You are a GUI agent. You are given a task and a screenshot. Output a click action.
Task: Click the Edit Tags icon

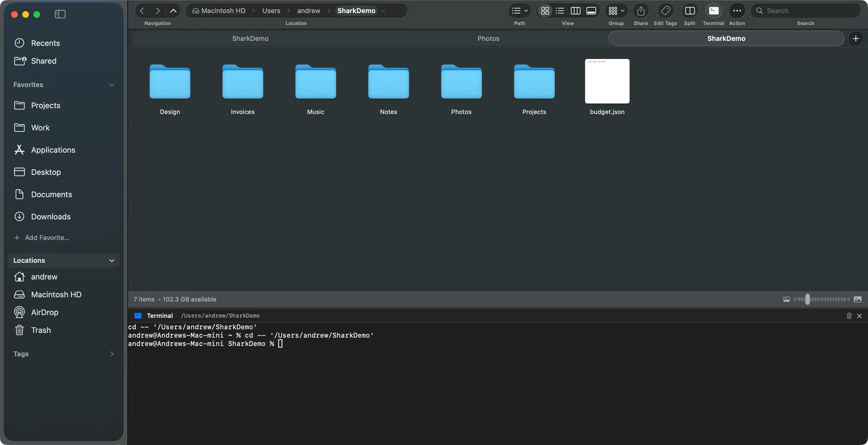pos(665,11)
